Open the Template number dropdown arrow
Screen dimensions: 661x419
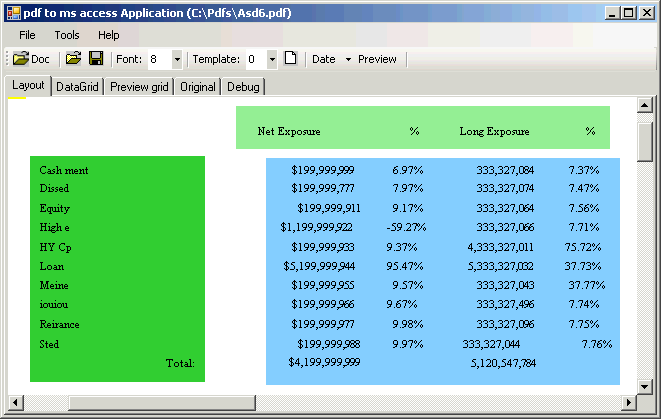tap(272, 59)
